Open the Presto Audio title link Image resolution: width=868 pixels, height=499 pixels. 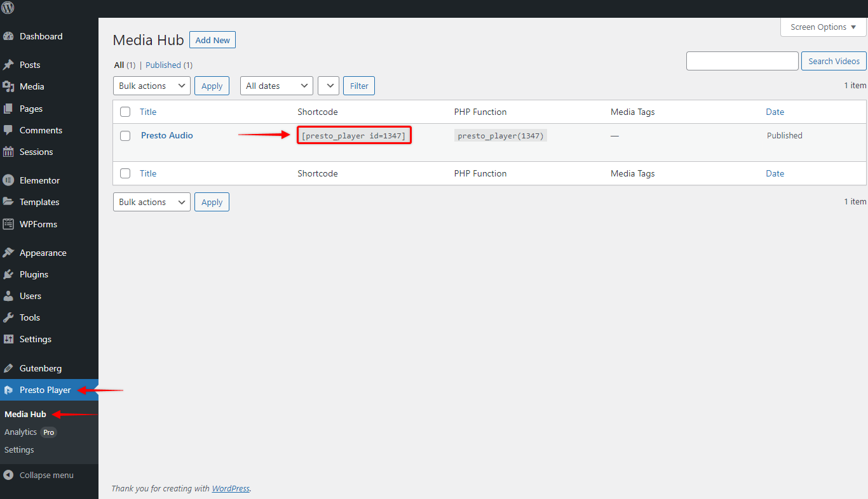[167, 135]
